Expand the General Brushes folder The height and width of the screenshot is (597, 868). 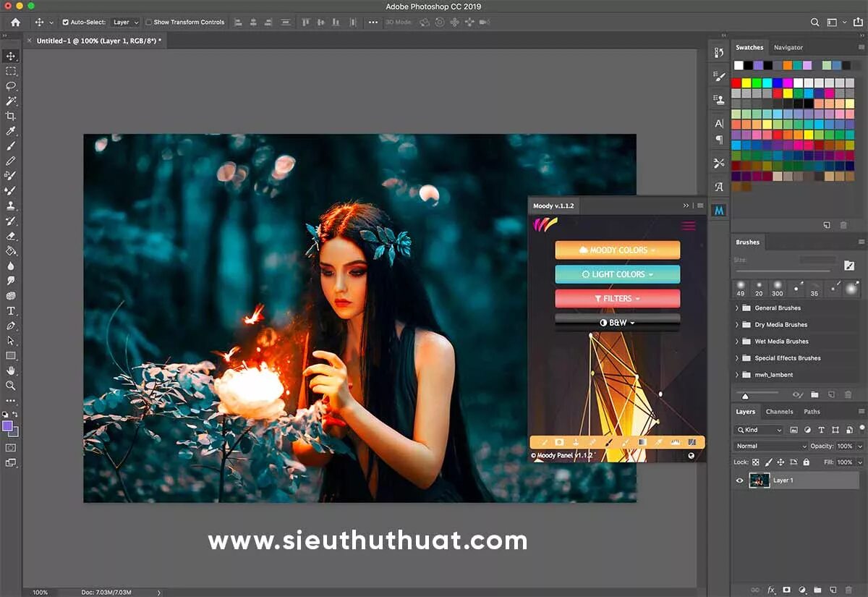tap(737, 308)
